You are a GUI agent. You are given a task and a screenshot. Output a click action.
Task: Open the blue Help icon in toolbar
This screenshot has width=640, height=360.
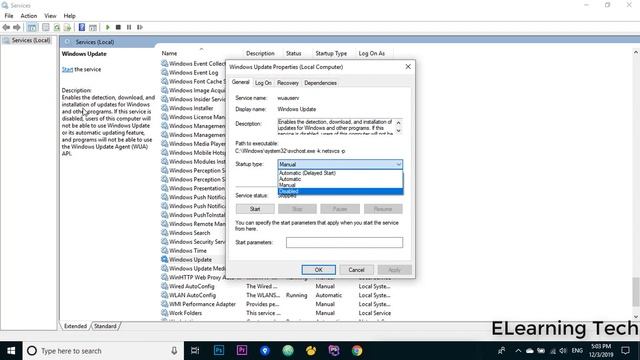click(x=82, y=27)
